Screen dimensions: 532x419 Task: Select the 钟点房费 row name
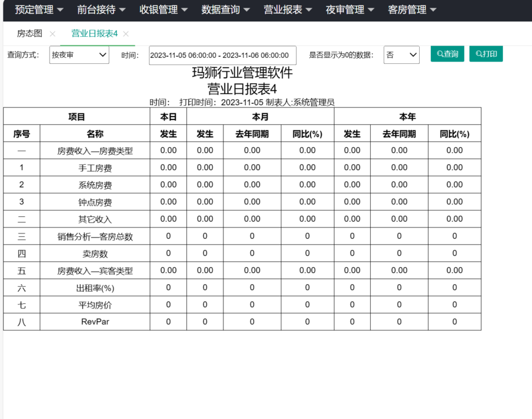[x=95, y=202]
